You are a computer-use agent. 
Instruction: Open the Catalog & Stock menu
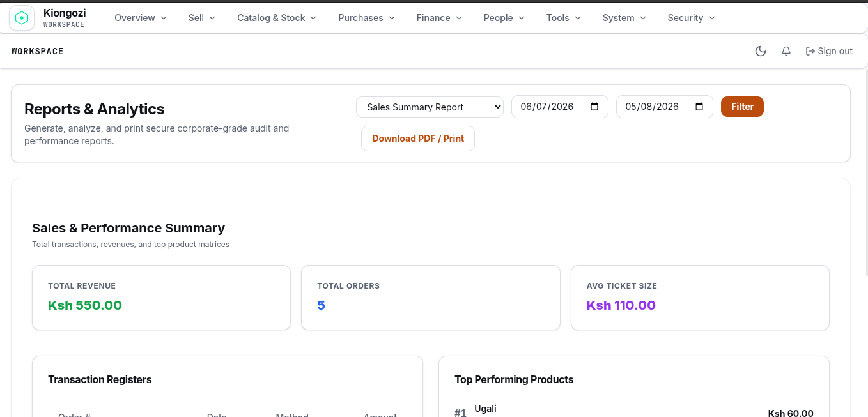(277, 18)
